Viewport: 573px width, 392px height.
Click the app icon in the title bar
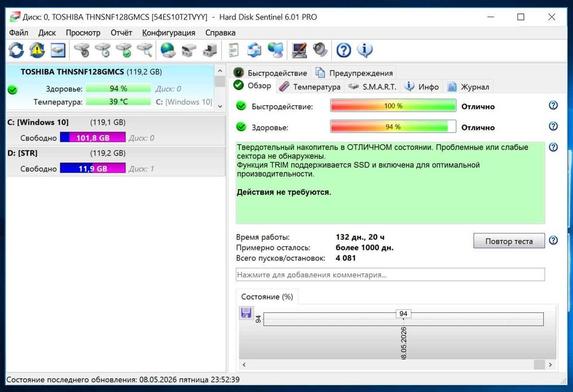click(x=15, y=17)
